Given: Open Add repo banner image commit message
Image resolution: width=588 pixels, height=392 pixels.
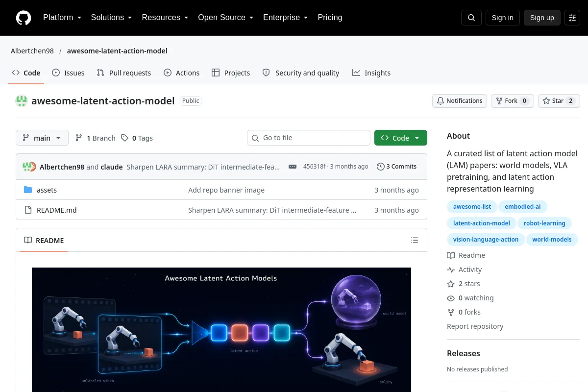Looking at the screenshot, I should [226, 190].
